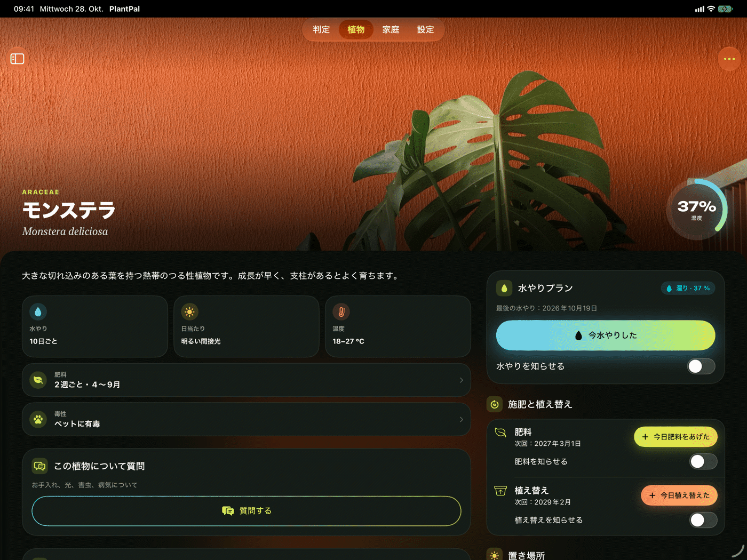Viewport: 747px width, 560px height.
Task: Click the thermometer icon in 温度 card
Action: point(341,312)
